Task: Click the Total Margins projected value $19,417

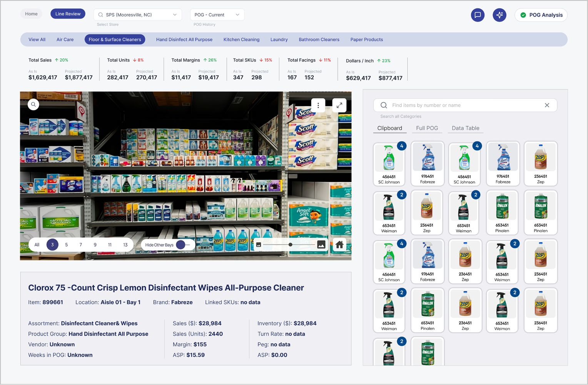Action: coord(209,77)
